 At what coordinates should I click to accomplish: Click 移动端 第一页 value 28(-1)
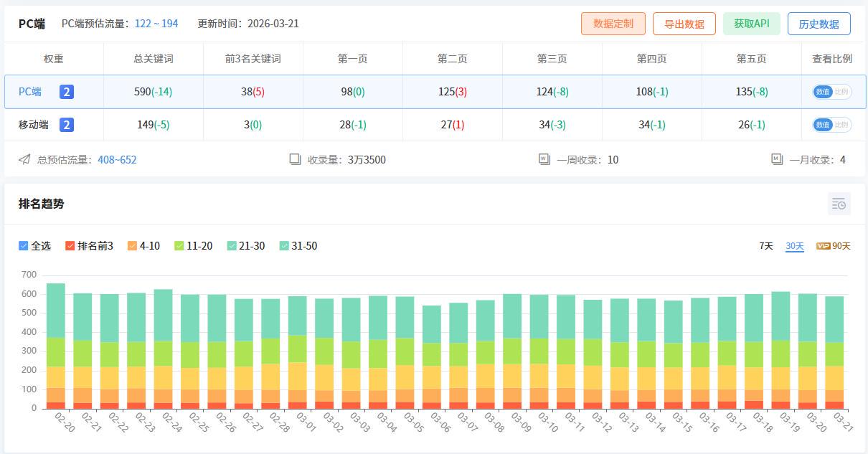pos(353,125)
